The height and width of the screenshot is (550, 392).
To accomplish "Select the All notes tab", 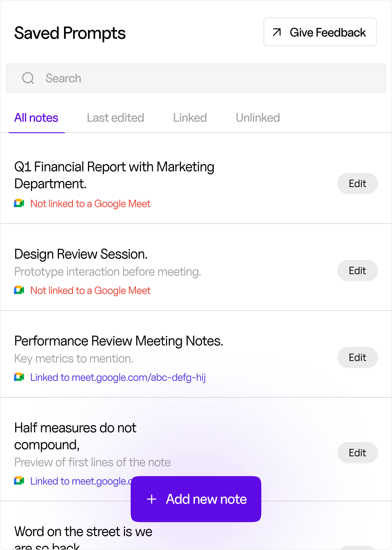I will 36,117.
